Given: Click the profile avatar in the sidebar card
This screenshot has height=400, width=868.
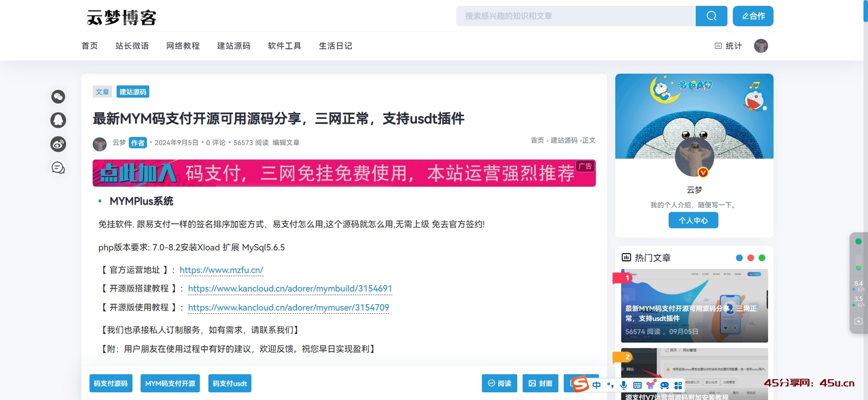Looking at the screenshot, I should click(694, 157).
